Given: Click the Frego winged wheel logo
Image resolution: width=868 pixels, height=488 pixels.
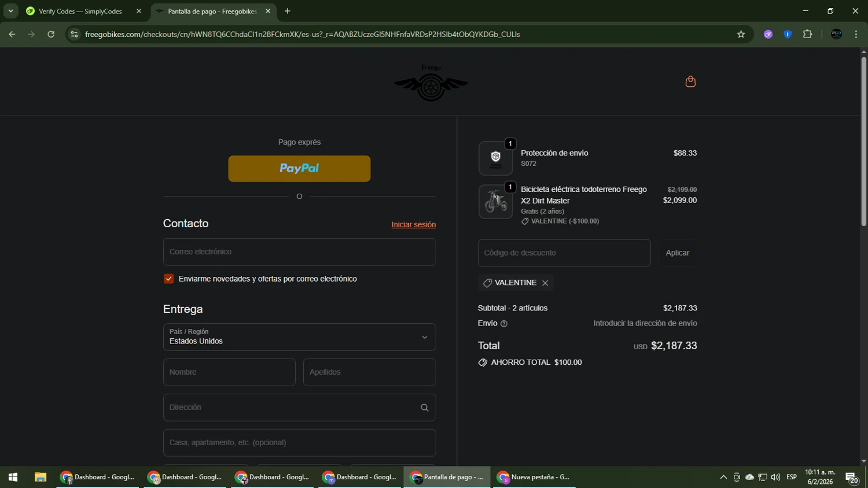Looking at the screenshot, I should (431, 83).
